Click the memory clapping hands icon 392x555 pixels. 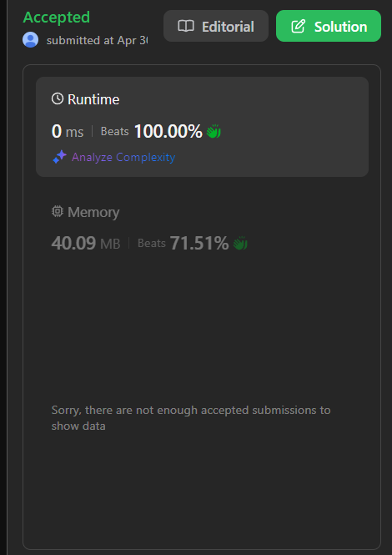click(x=240, y=243)
